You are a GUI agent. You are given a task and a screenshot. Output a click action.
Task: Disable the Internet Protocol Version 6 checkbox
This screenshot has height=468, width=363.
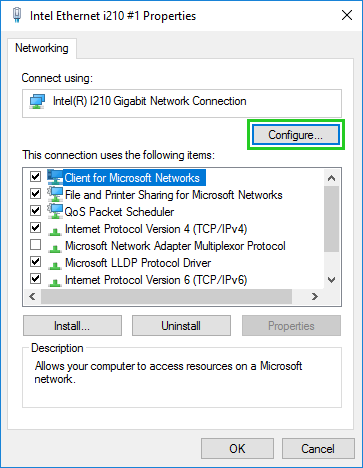35,278
